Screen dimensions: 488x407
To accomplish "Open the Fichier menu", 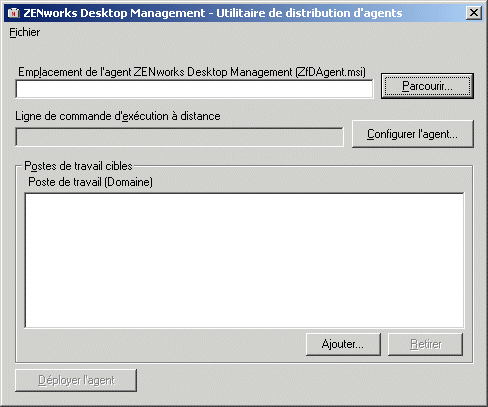I will tap(24, 32).
